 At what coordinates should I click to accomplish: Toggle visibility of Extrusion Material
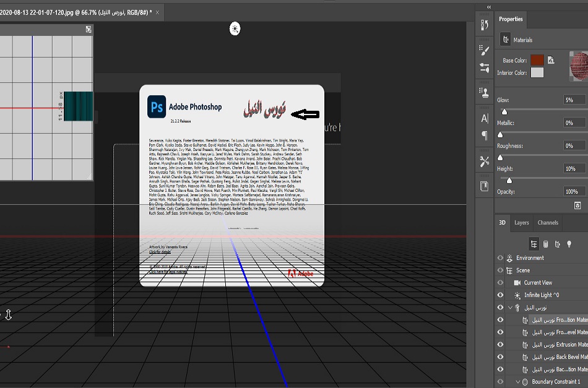(x=500, y=345)
